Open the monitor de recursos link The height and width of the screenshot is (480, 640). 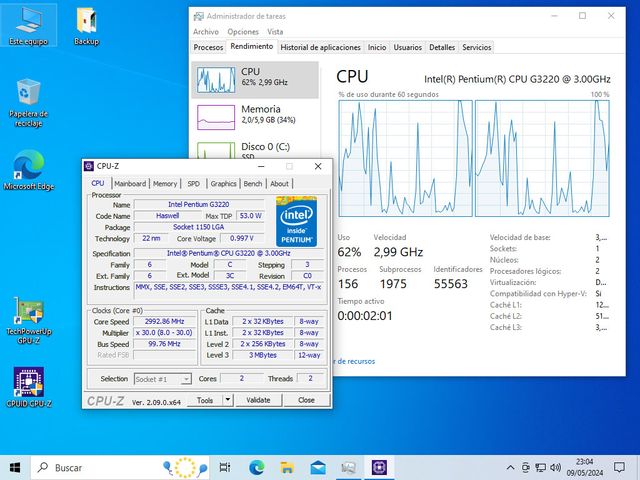coord(354,361)
